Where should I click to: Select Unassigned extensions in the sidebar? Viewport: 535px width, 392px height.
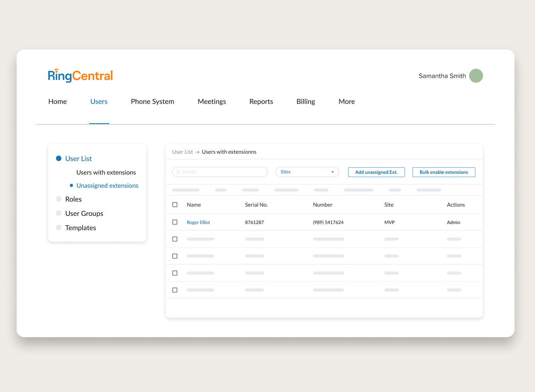(107, 185)
